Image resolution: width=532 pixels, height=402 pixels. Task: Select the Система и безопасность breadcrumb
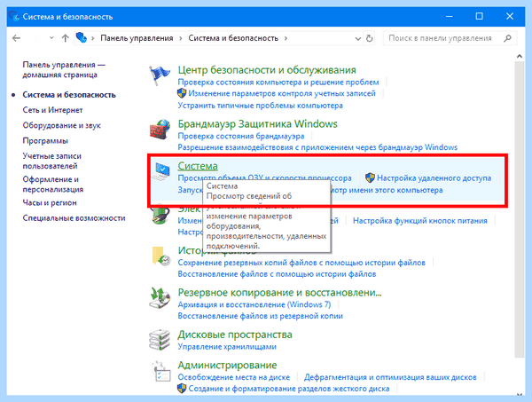[x=233, y=38]
